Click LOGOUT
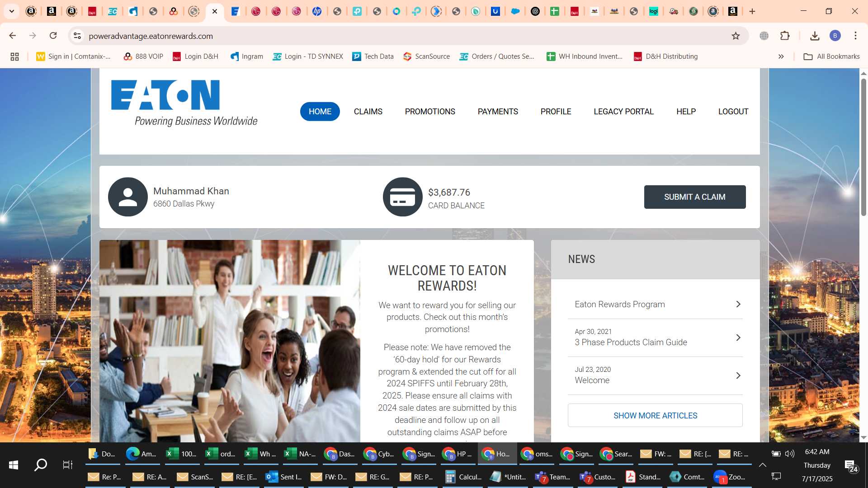The image size is (868, 488). tap(733, 112)
